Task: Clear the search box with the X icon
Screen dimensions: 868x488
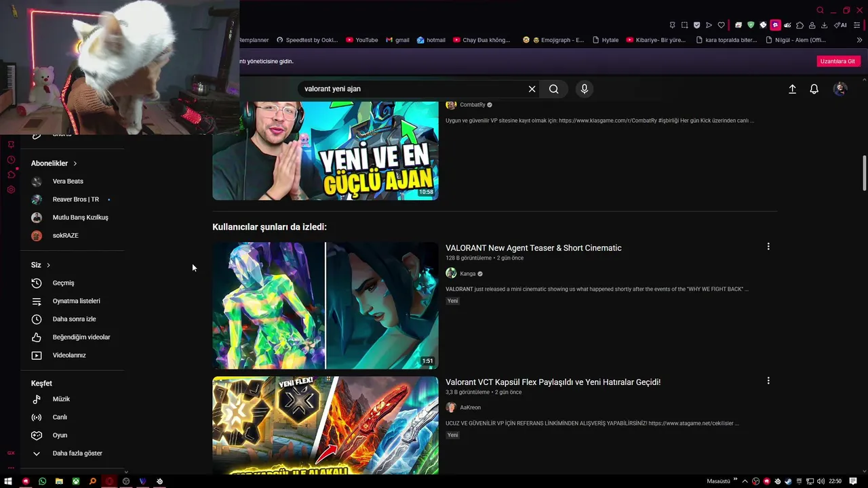Action: [x=532, y=89]
